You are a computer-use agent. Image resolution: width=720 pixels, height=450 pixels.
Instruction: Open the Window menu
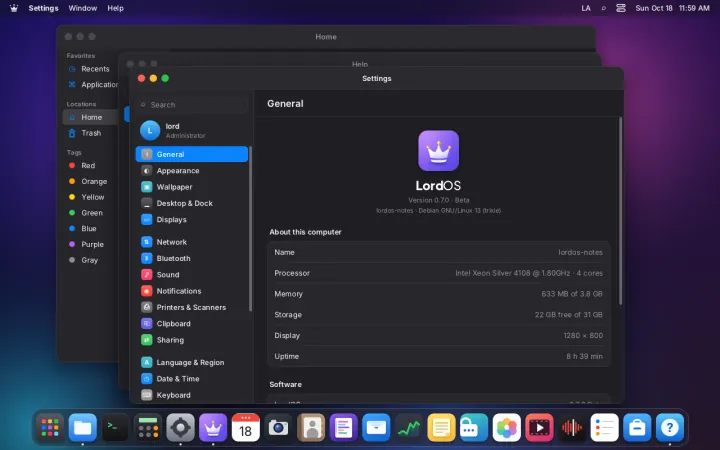click(83, 8)
